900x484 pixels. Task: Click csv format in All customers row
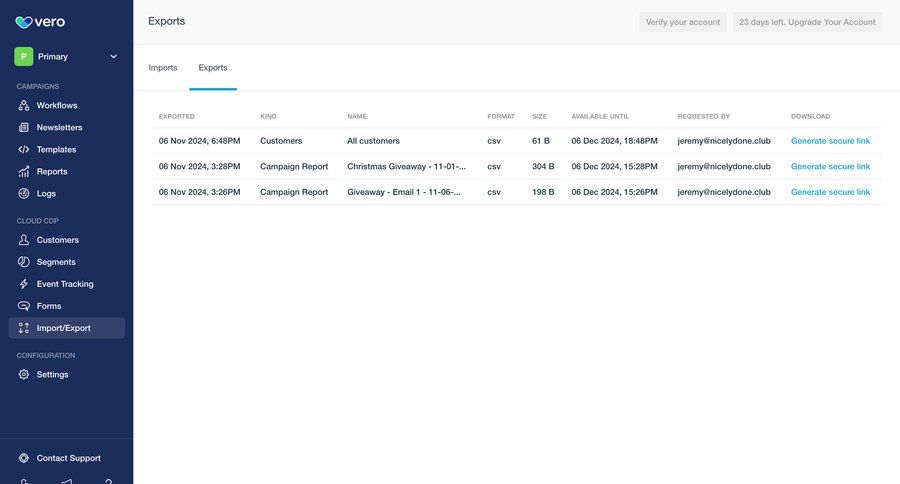[x=494, y=141]
